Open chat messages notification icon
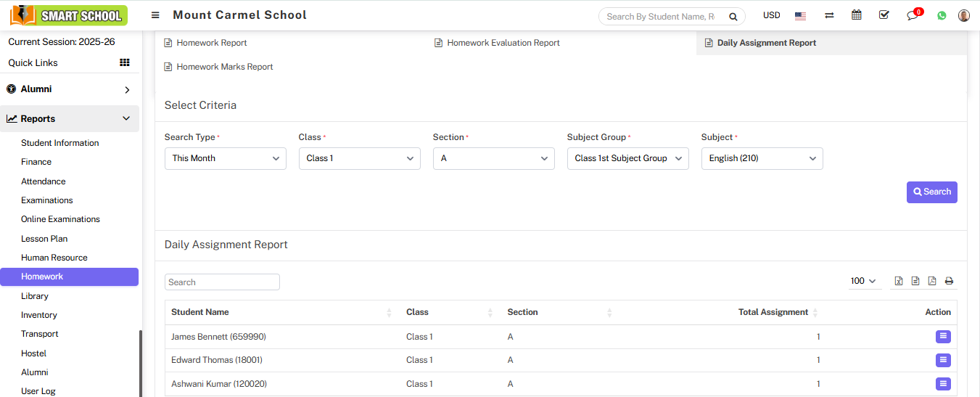This screenshot has width=980, height=397. click(x=913, y=15)
